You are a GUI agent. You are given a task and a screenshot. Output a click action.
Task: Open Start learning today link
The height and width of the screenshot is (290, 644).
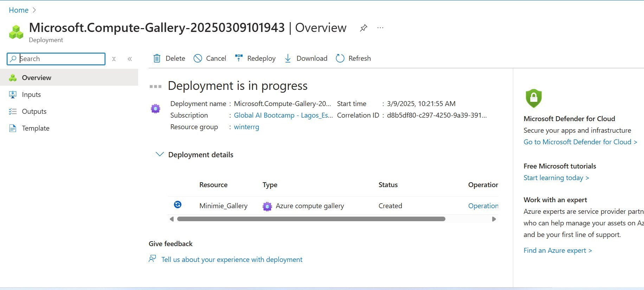click(x=556, y=178)
